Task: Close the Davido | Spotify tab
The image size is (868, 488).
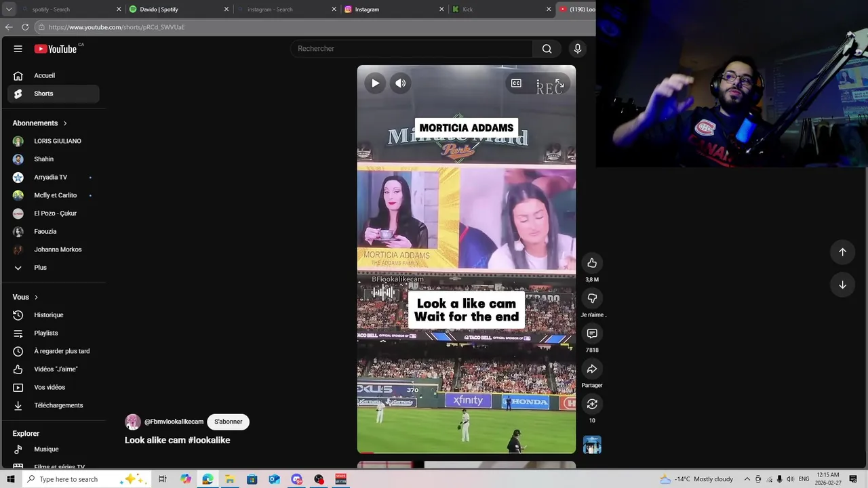Action: (x=226, y=9)
